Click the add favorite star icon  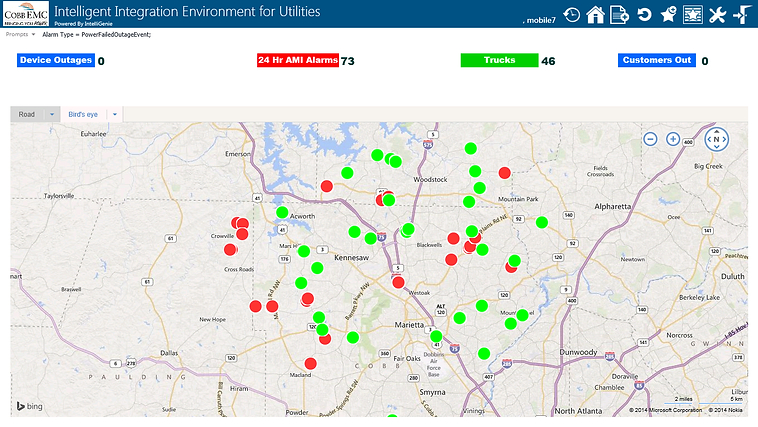point(669,14)
